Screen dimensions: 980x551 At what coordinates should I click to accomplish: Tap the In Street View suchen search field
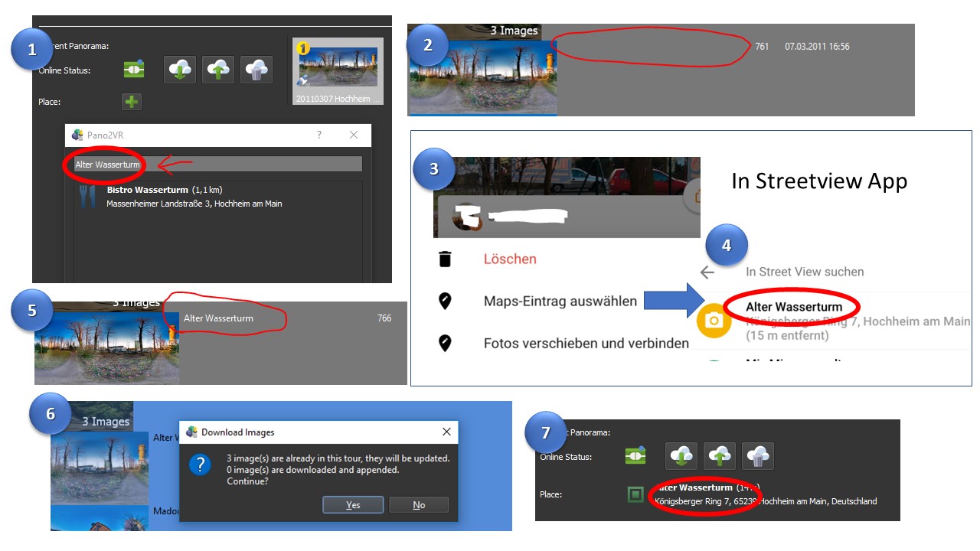click(805, 272)
